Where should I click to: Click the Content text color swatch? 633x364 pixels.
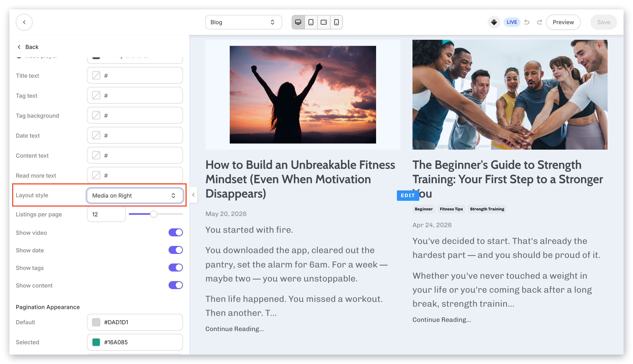point(96,155)
